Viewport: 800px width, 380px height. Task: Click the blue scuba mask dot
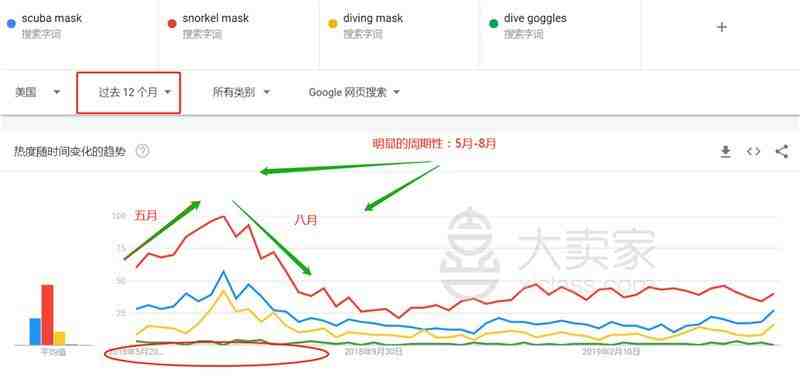point(11,23)
